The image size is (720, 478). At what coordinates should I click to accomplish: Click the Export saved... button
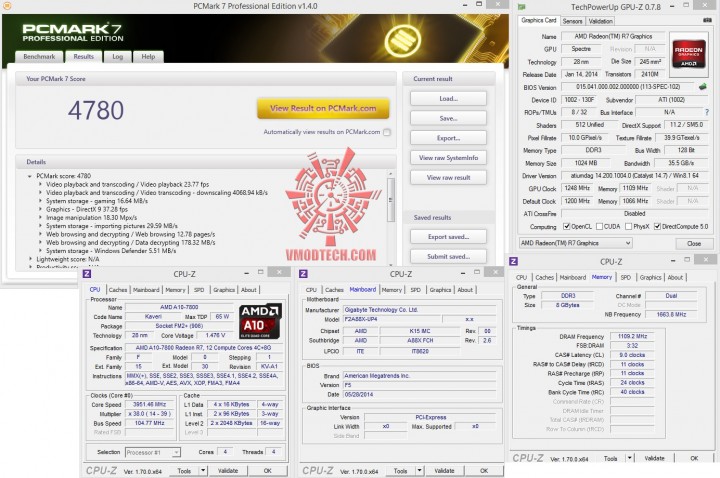coord(448,236)
